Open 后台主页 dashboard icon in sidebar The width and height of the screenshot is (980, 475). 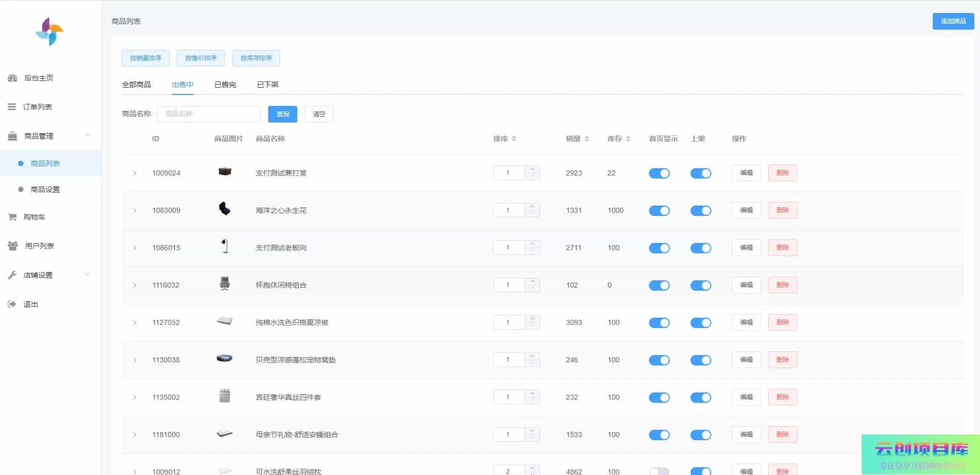coord(12,78)
